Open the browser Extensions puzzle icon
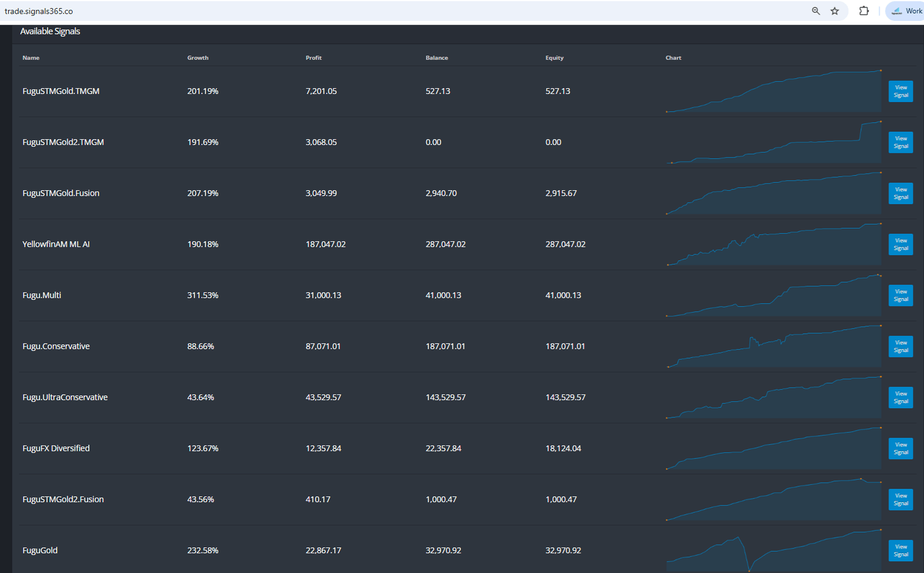This screenshot has height=573, width=924. click(864, 10)
